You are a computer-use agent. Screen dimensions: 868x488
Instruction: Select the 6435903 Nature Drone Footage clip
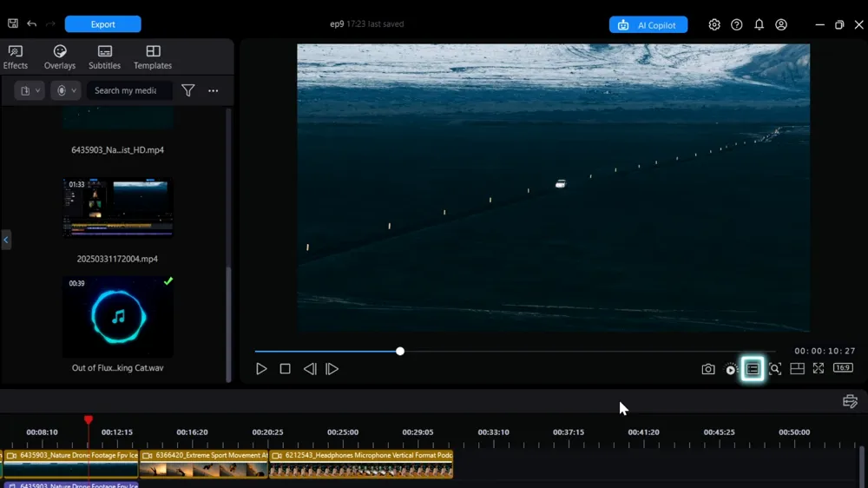(71, 465)
